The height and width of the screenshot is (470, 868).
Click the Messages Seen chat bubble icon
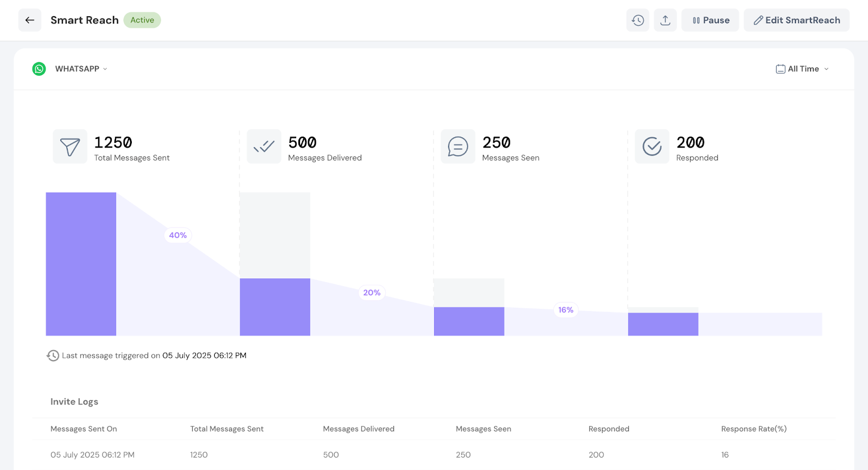(458, 147)
